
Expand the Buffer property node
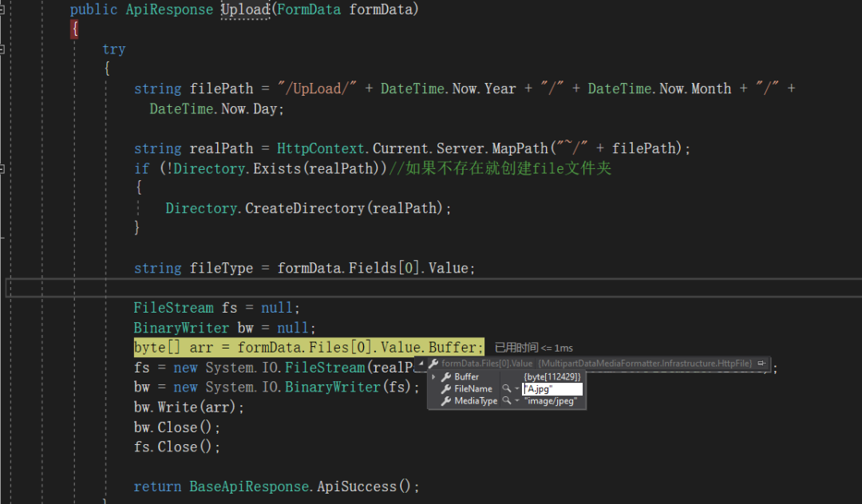pyautogui.click(x=433, y=377)
